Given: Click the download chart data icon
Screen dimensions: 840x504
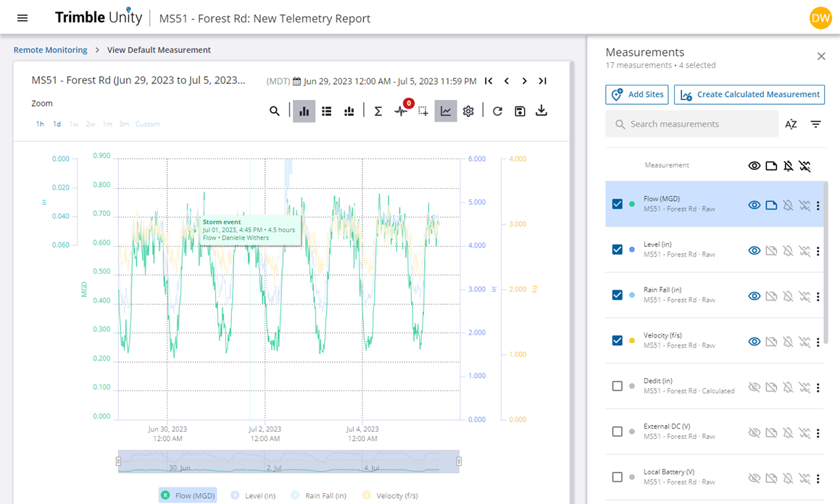Looking at the screenshot, I should [x=541, y=111].
